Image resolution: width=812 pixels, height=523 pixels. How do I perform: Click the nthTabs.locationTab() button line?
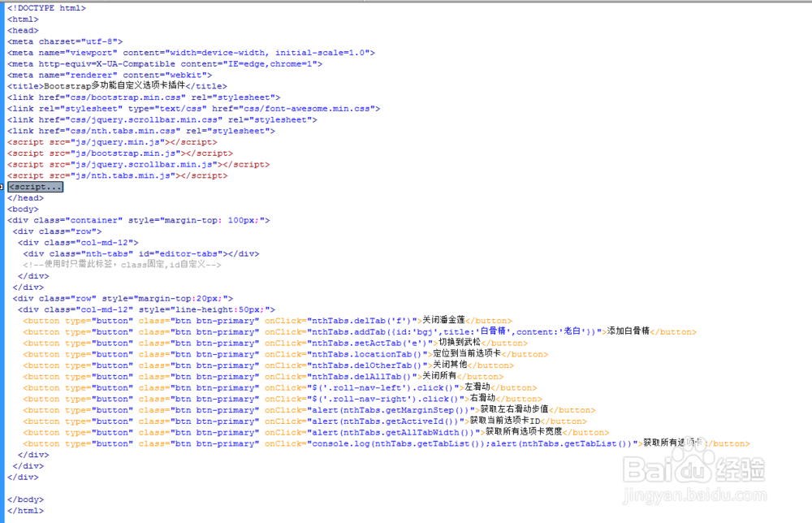click(x=286, y=354)
